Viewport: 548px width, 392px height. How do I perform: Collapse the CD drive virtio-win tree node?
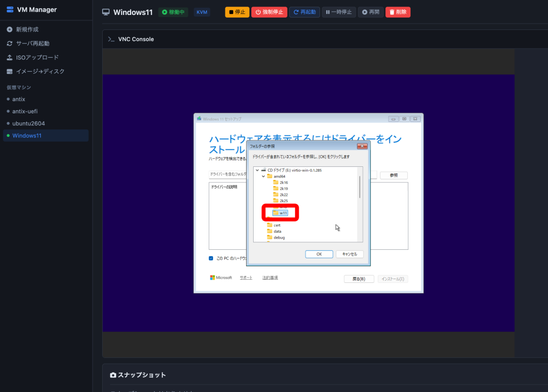[257, 170]
